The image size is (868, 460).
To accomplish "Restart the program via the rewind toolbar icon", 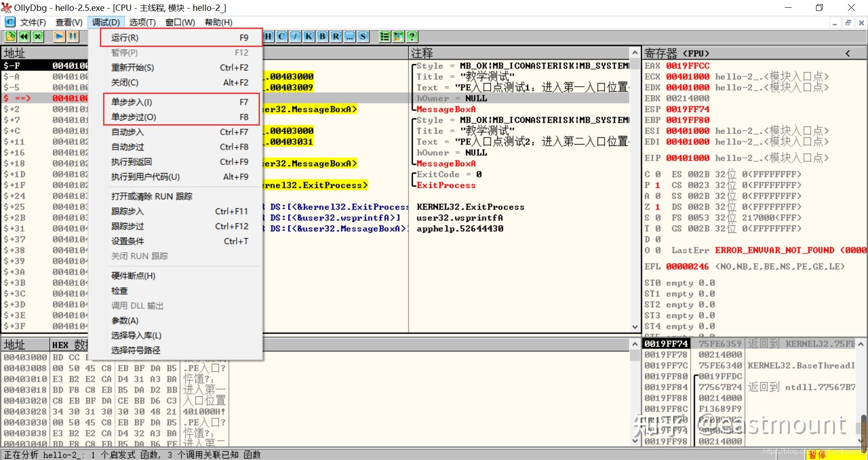I will click(x=24, y=37).
